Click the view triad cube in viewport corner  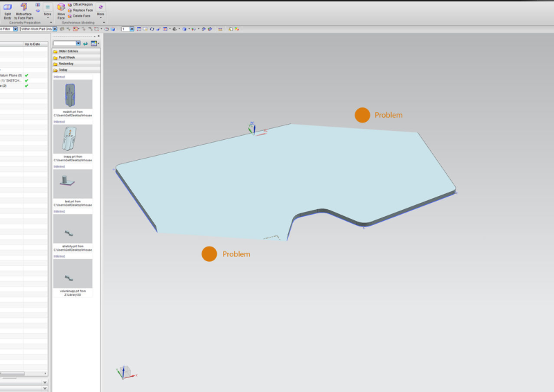coord(126,372)
